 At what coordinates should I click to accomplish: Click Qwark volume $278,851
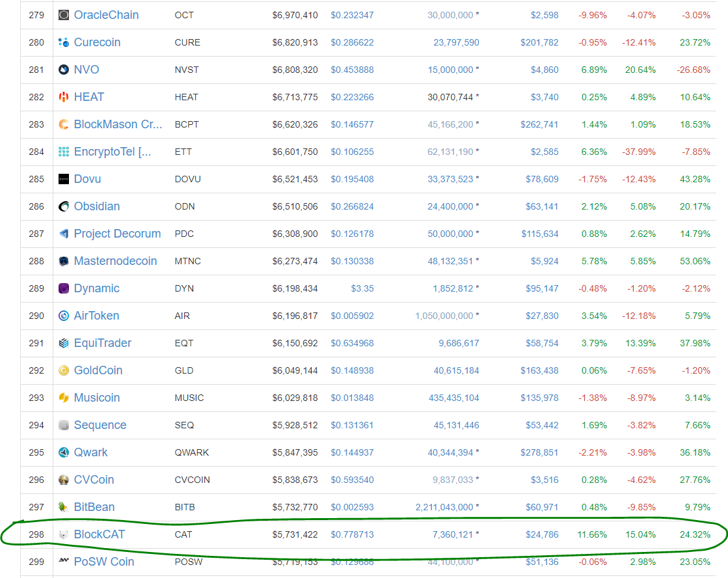(539, 452)
